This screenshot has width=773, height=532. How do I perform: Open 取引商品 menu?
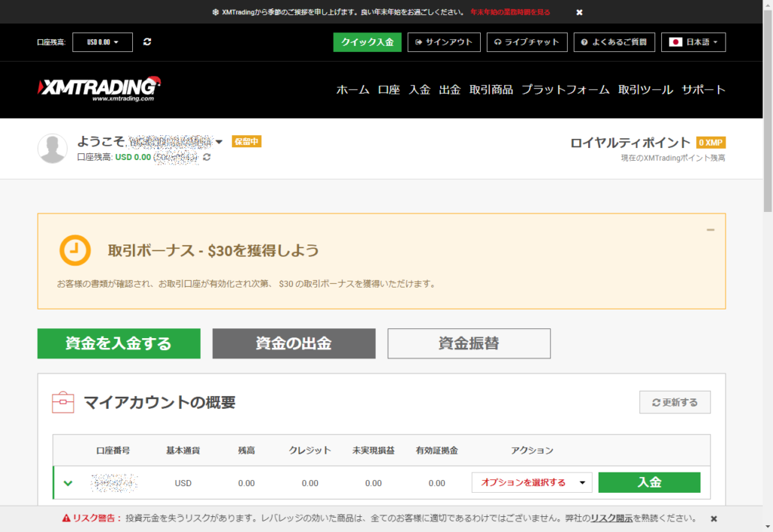click(x=491, y=90)
